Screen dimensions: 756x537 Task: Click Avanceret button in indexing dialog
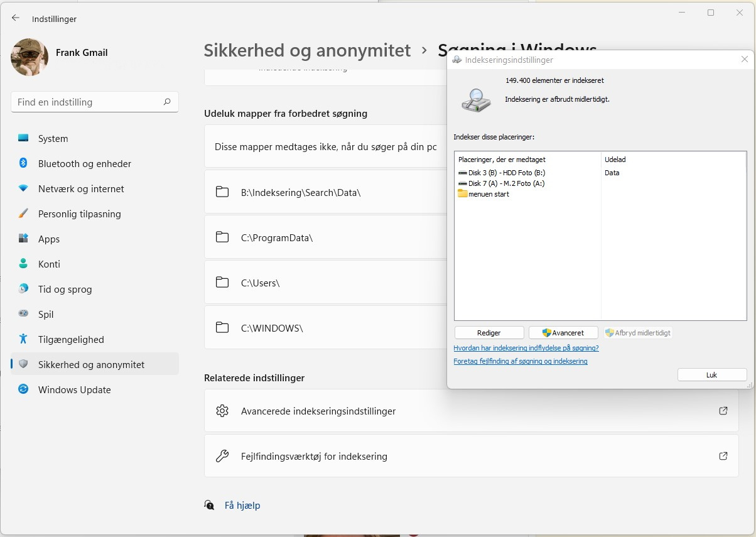[563, 333]
